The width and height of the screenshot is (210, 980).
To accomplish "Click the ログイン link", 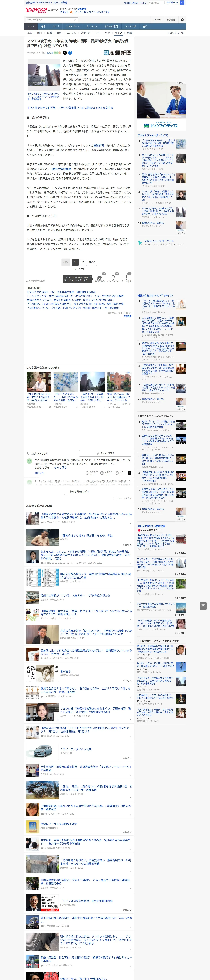I will 64,12.
